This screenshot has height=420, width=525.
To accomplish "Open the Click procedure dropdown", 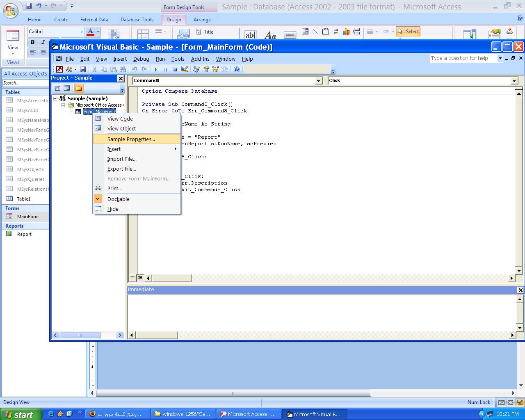I will tap(514, 81).
